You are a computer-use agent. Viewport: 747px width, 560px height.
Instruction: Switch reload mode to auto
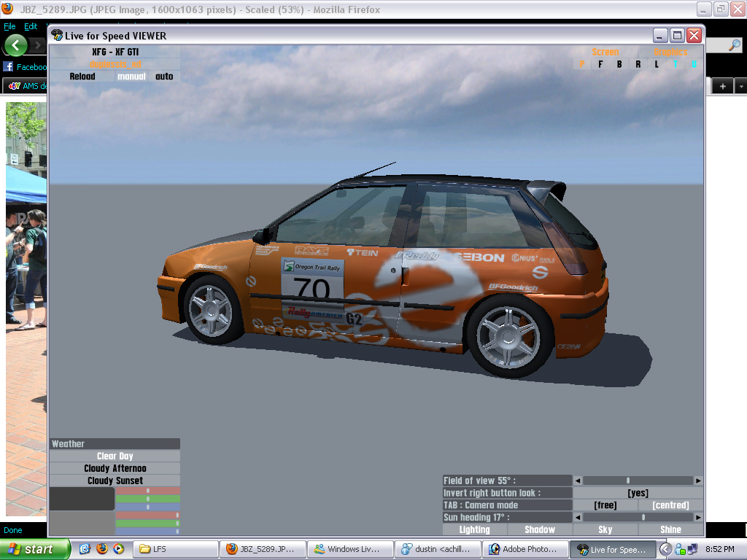click(x=164, y=76)
